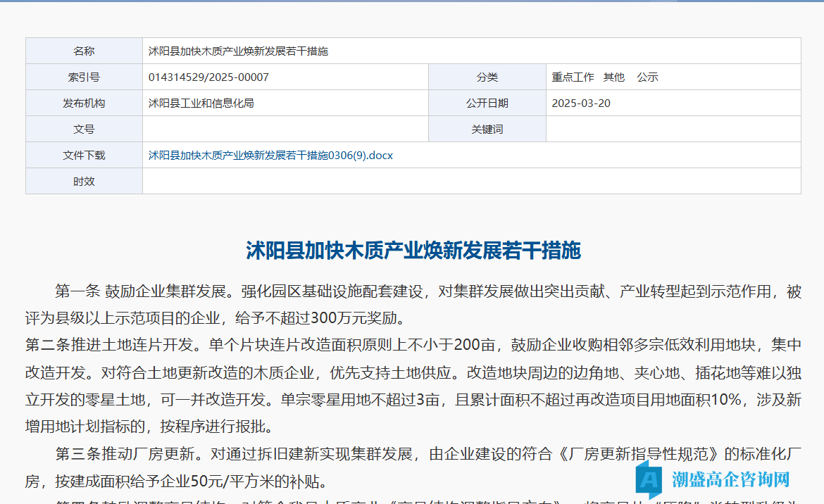The height and width of the screenshot is (504, 824).
Task: Select the 关键词 label cell
Action: coord(487,130)
